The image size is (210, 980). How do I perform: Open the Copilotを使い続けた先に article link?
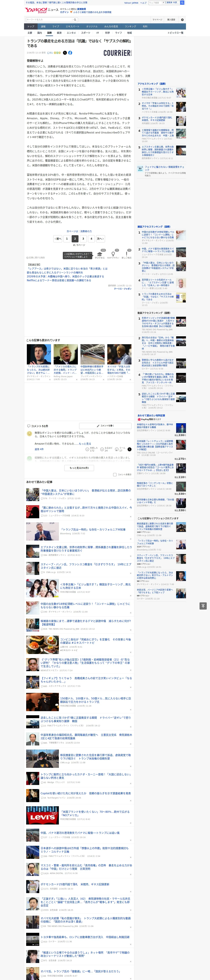tap(85, 793)
